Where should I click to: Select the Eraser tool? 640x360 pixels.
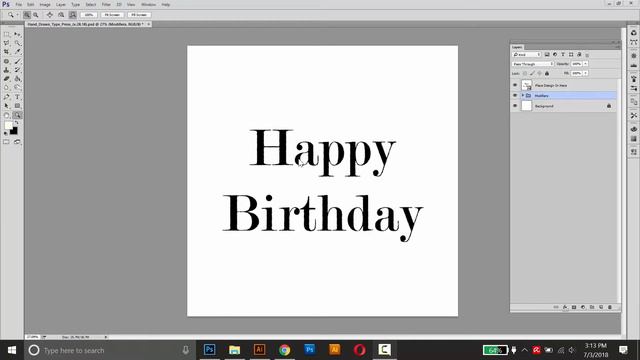[x=7, y=79]
